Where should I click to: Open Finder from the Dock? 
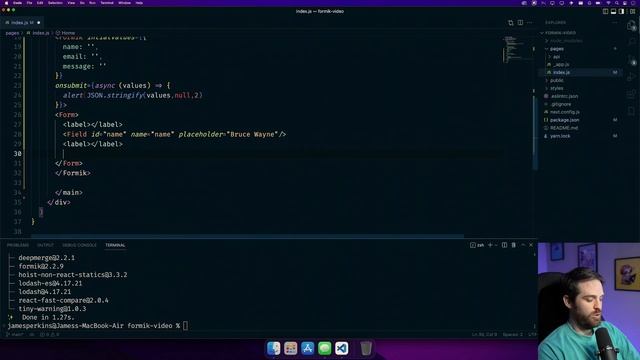pos(274,348)
